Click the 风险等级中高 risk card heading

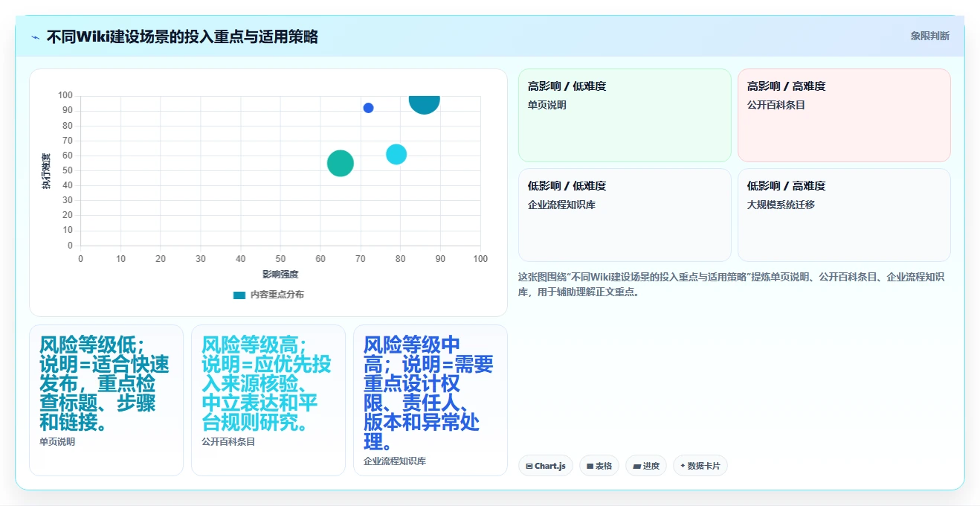(428, 393)
